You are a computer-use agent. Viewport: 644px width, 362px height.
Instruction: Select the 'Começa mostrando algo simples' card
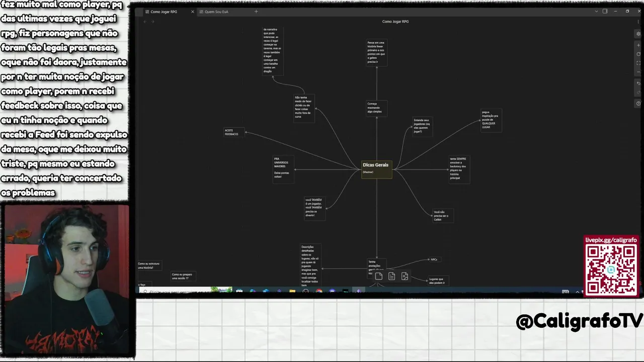[x=377, y=108]
